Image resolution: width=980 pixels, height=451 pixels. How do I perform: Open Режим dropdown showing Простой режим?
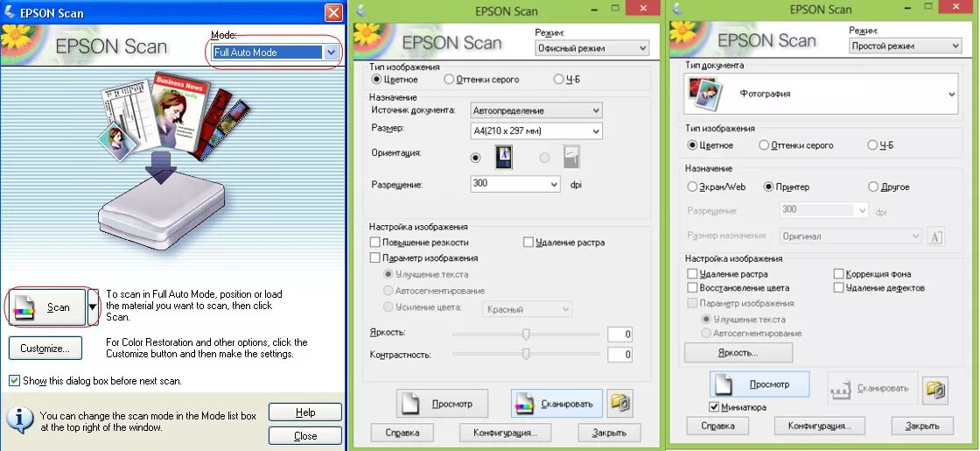(906, 46)
